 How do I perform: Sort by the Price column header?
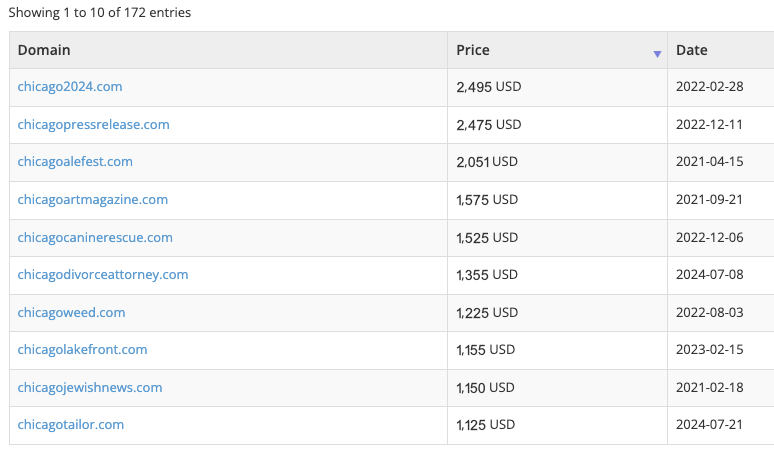(x=473, y=50)
